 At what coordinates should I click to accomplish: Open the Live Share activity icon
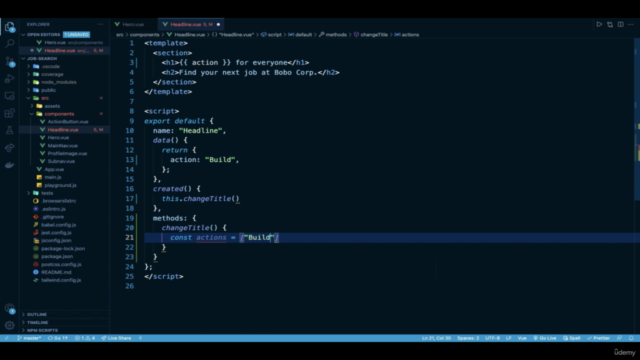pos(9,147)
